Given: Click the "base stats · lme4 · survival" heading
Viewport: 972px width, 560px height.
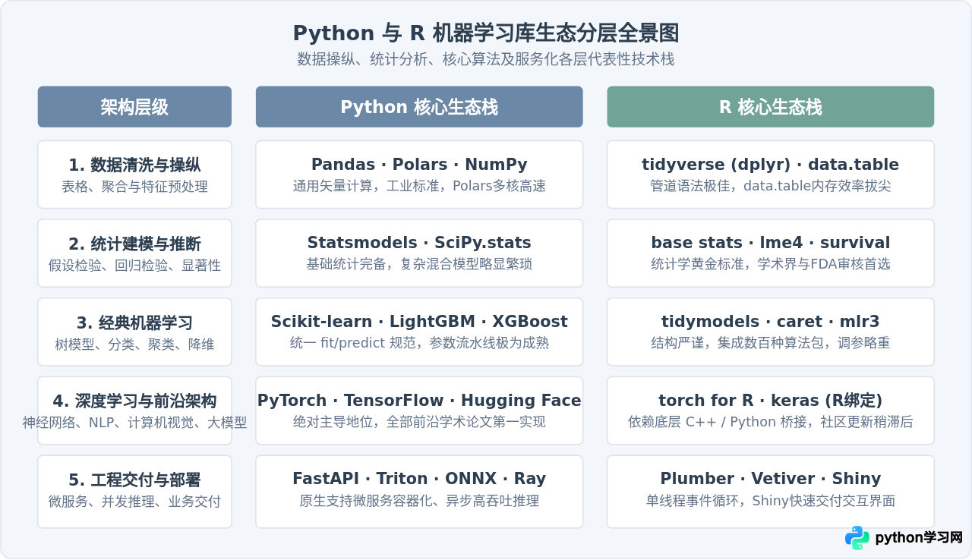Looking at the screenshot, I should (x=771, y=243).
